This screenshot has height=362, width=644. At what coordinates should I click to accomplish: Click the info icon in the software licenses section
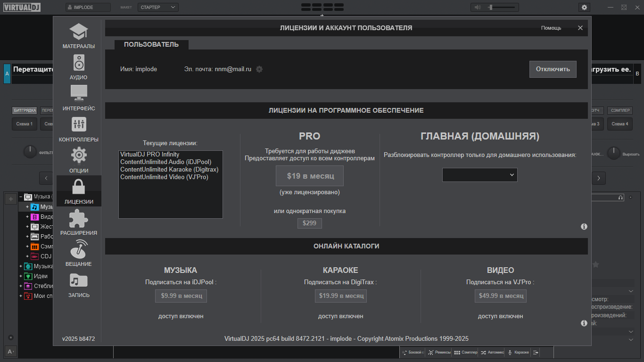[x=584, y=227]
